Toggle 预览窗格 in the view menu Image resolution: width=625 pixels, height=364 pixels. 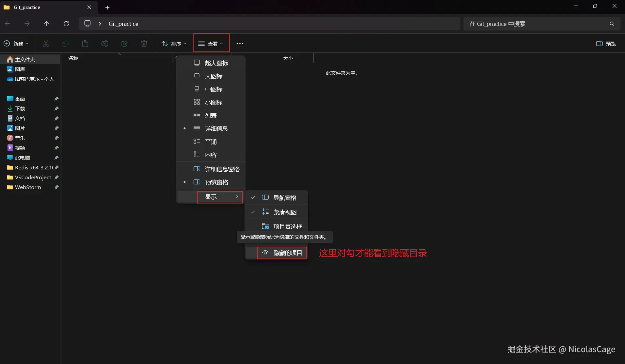211,182
